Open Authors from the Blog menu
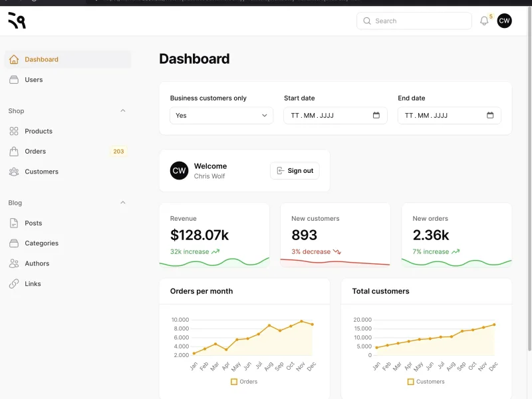 [x=37, y=263]
